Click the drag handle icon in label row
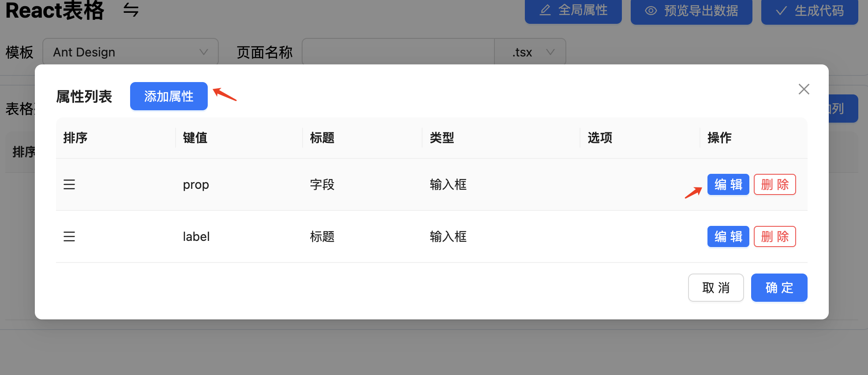868x375 pixels. point(69,236)
